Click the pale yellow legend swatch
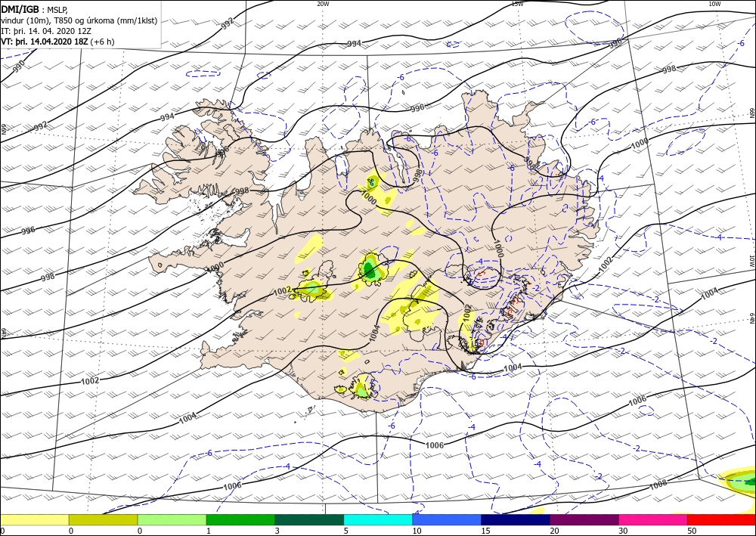The width and height of the screenshot is (756, 536). 34,519
